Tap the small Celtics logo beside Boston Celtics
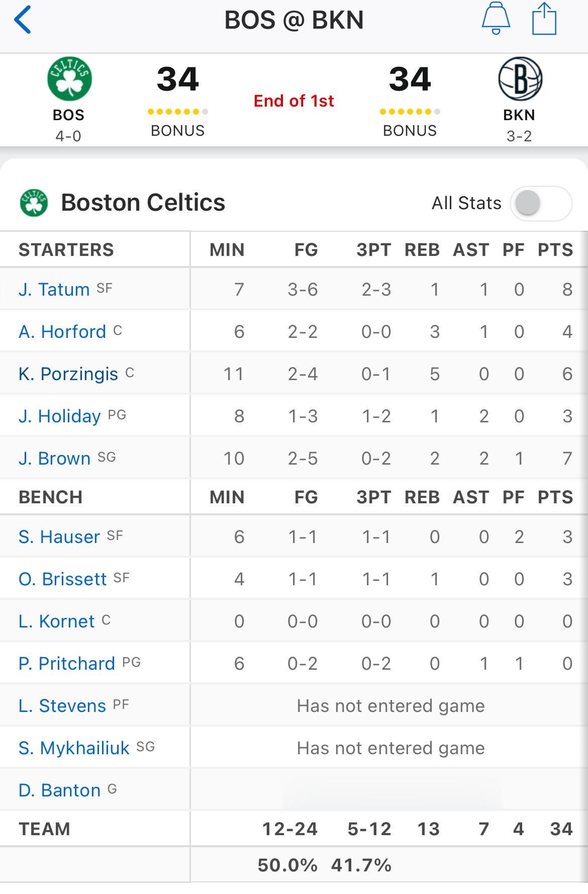The image size is (588, 894). pos(34,203)
